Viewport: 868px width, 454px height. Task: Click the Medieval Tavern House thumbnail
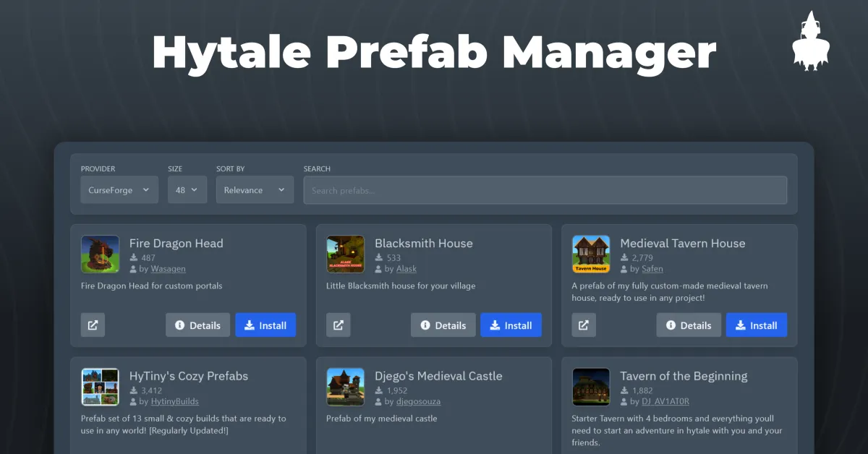tap(591, 254)
